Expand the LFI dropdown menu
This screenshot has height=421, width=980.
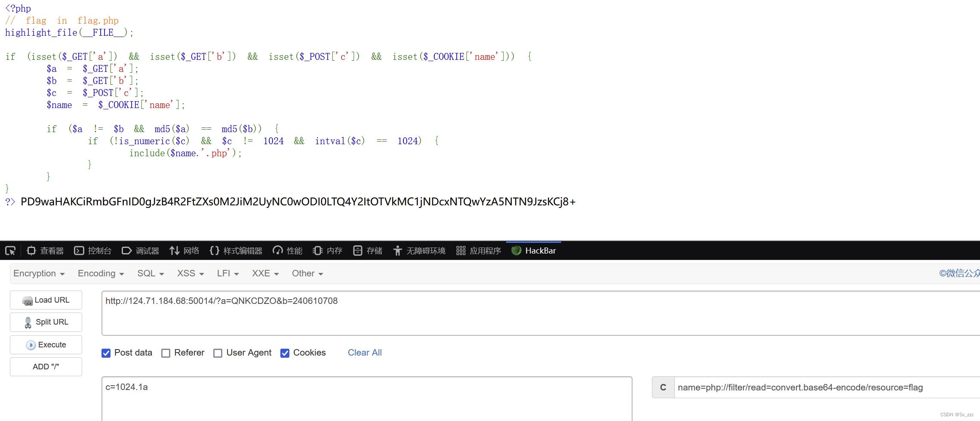click(x=228, y=273)
